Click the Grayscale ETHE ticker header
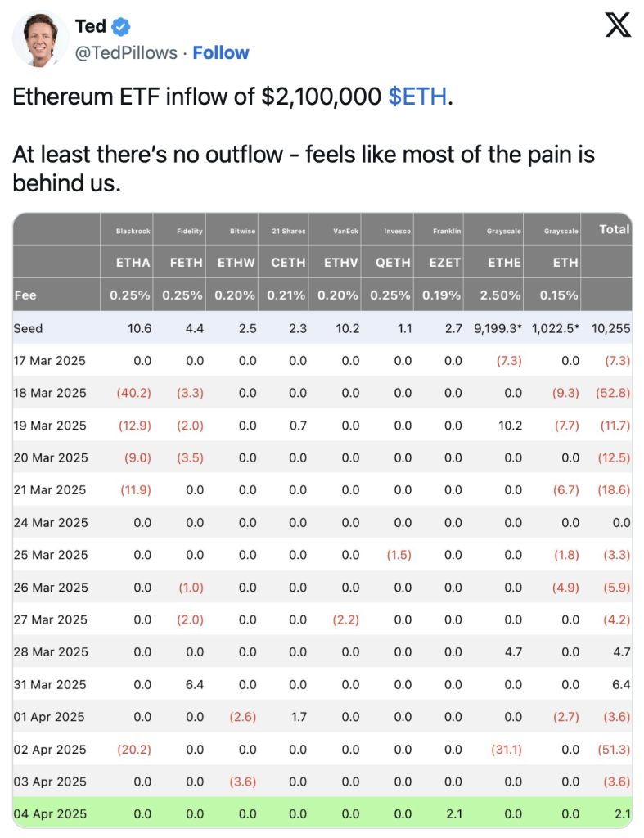Screen dimensions: 644x838 tap(504, 263)
